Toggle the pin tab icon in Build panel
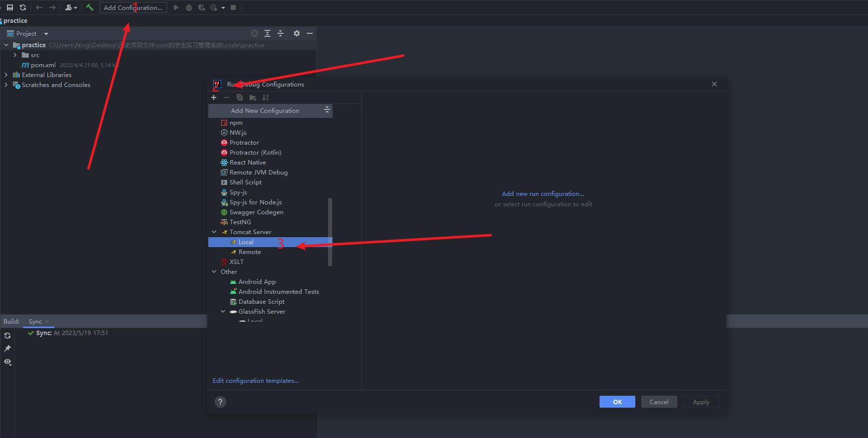This screenshot has height=438, width=868. click(x=7, y=349)
